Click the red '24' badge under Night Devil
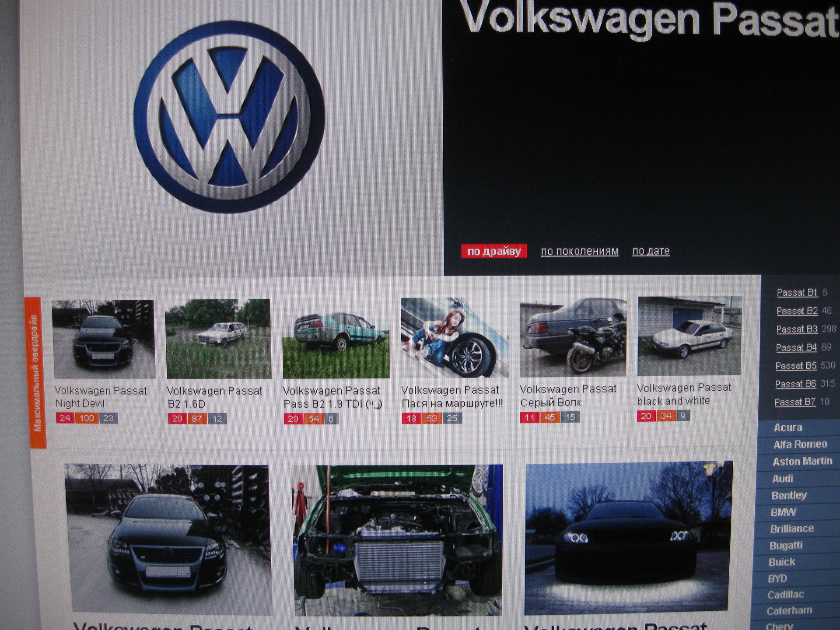The image size is (840, 630). (x=65, y=418)
